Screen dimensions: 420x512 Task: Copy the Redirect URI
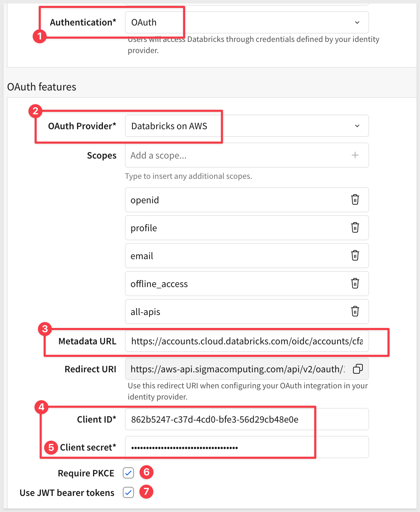pos(358,369)
